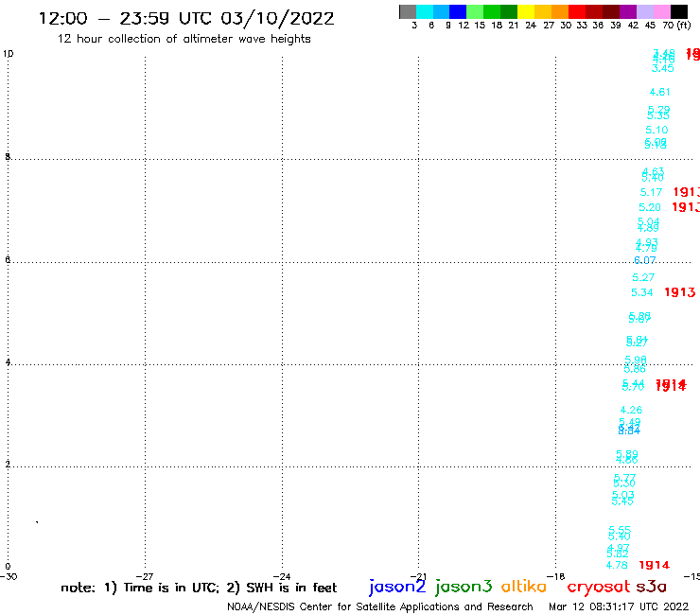Click the "Mar 12 08:31:17 UTC 2022" timestamp
The width and height of the screenshot is (700, 615).
pyautogui.click(x=619, y=606)
